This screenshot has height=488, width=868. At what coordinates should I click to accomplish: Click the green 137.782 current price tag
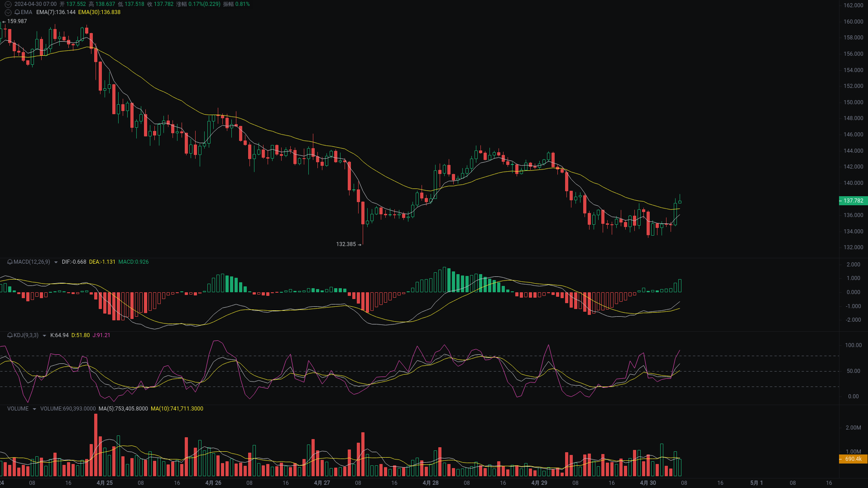(x=853, y=201)
